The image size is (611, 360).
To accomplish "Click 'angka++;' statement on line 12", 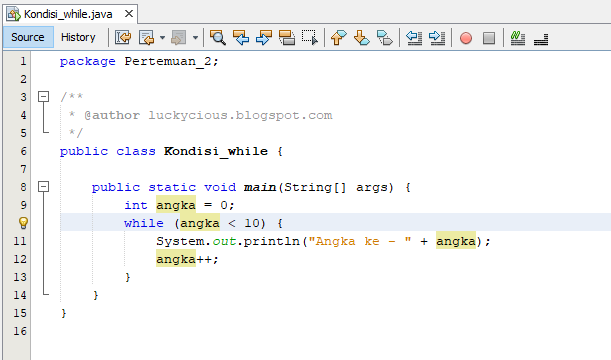I will (187, 259).
